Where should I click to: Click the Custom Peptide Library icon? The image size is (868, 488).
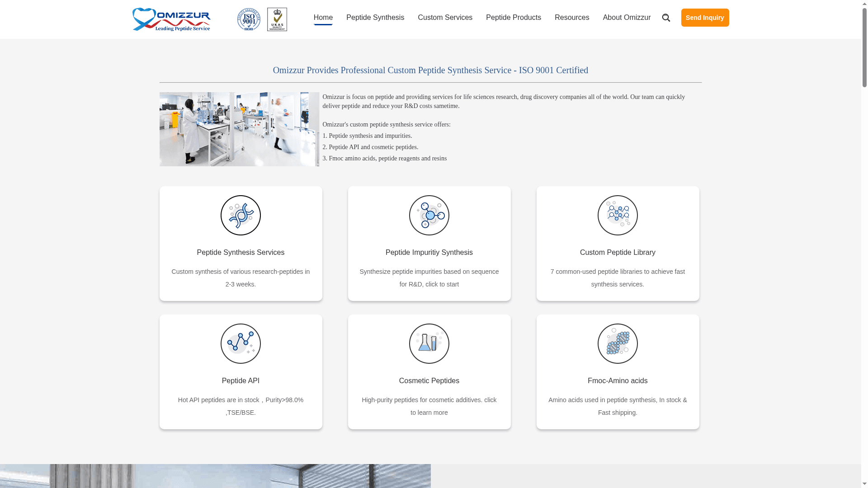[617, 215]
